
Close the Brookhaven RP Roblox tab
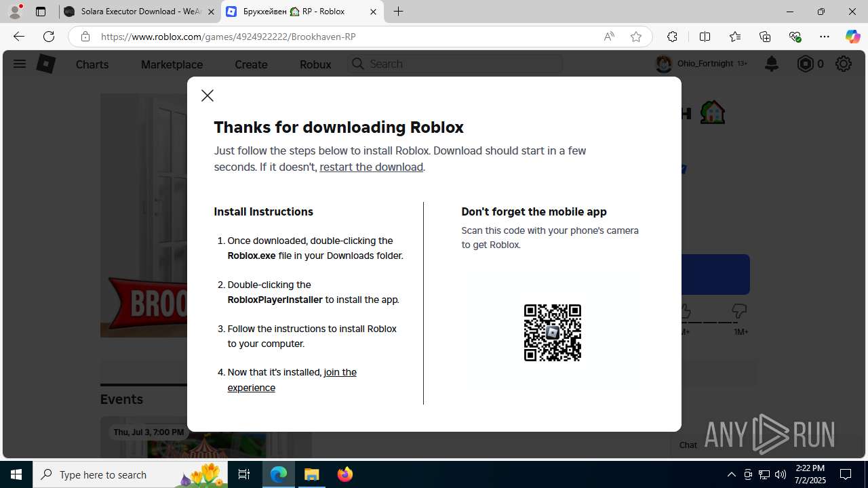(x=373, y=12)
